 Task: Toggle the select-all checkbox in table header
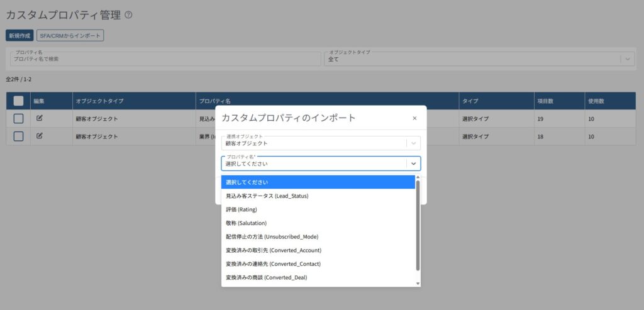(18, 101)
